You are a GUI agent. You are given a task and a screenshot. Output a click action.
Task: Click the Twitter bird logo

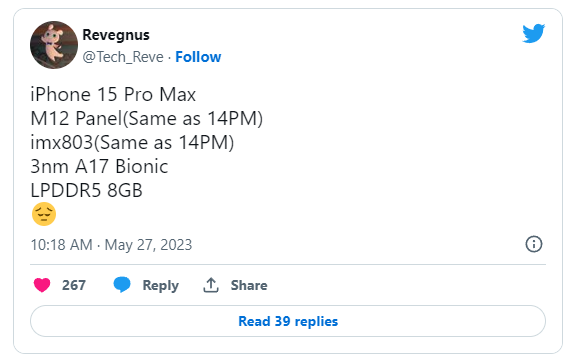pyautogui.click(x=533, y=33)
